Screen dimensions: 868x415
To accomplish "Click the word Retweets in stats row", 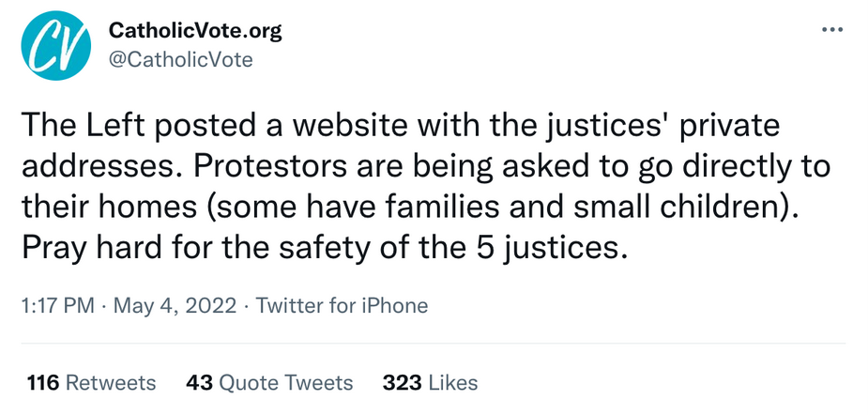I will (x=111, y=383).
